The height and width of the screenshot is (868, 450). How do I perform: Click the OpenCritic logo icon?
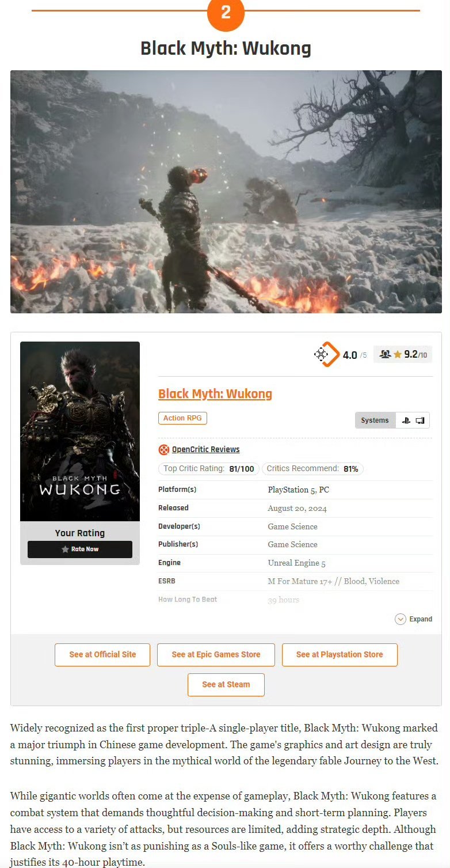[x=164, y=450]
